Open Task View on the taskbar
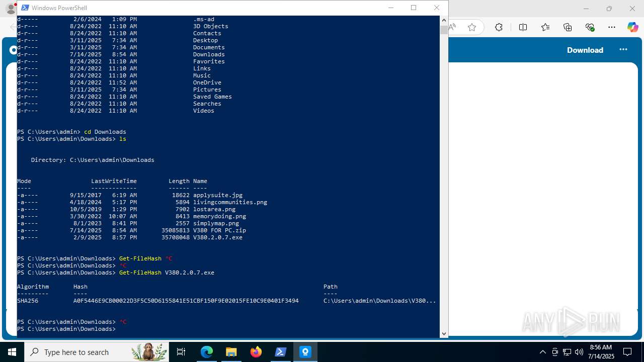This screenshot has width=644, height=362. click(x=181, y=352)
